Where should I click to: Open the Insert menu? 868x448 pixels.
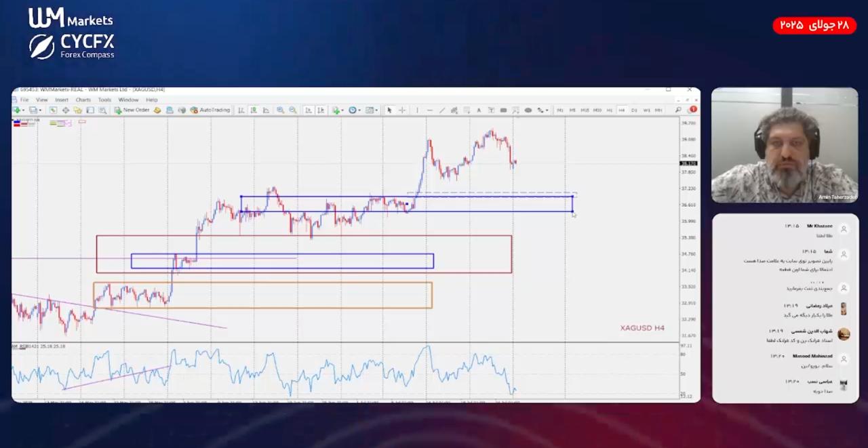click(x=62, y=100)
